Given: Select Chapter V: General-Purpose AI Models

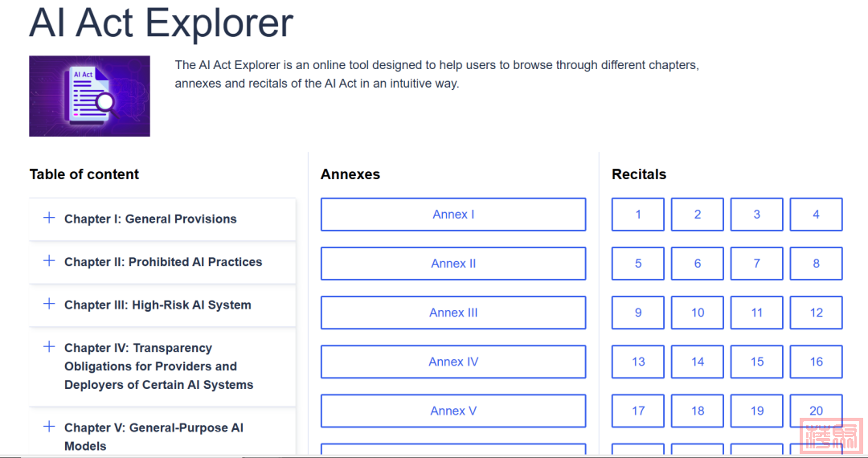Looking at the screenshot, I should click(154, 436).
